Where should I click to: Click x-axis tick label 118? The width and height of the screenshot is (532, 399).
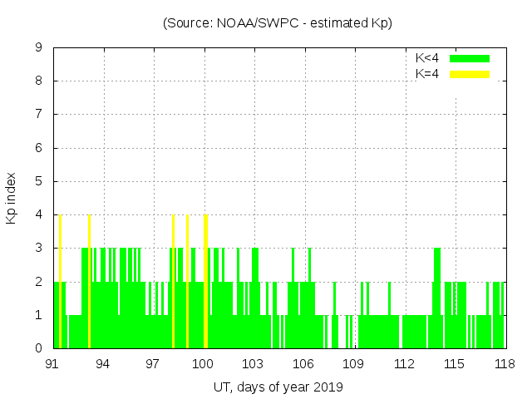pyautogui.click(x=504, y=363)
